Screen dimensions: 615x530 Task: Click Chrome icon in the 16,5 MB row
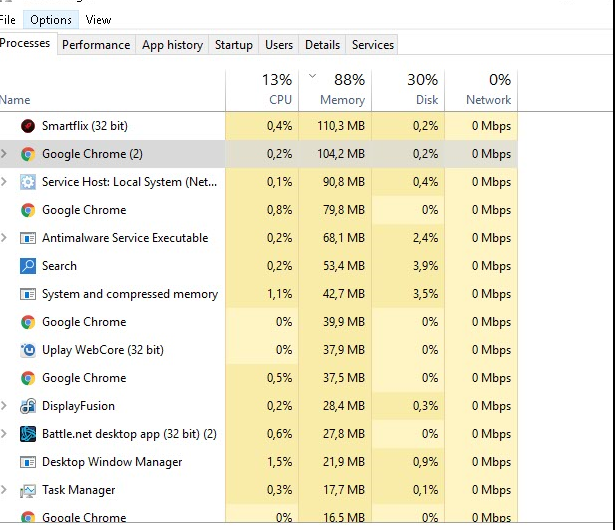click(x=28, y=517)
